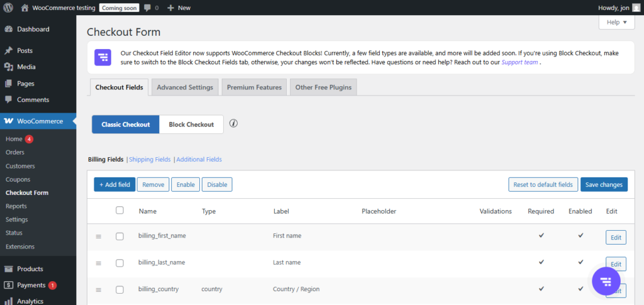Expand the Help dropdown panel
Image resolution: width=644 pixels, height=305 pixels.
(x=616, y=22)
